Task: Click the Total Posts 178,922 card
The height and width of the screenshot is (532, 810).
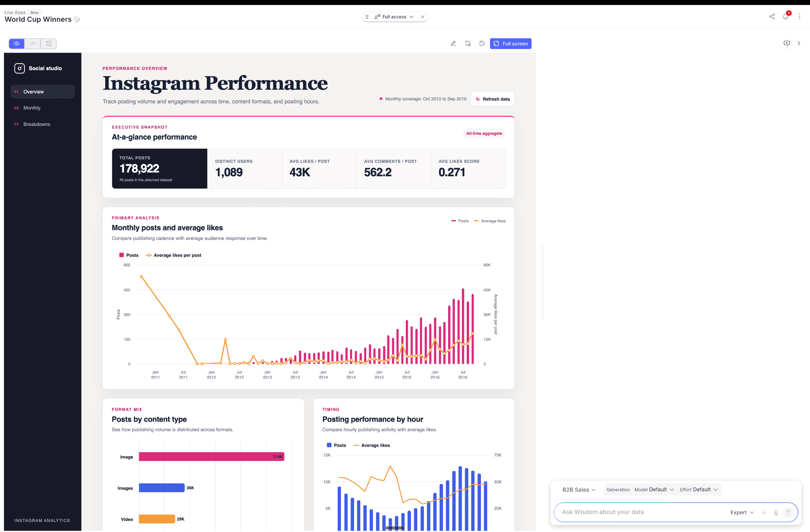Action: (160, 169)
